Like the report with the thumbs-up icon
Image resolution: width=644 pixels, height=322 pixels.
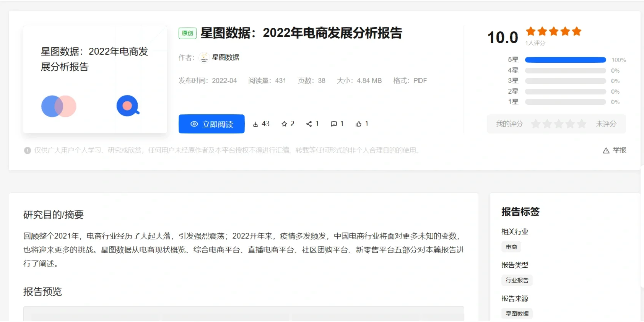359,124
